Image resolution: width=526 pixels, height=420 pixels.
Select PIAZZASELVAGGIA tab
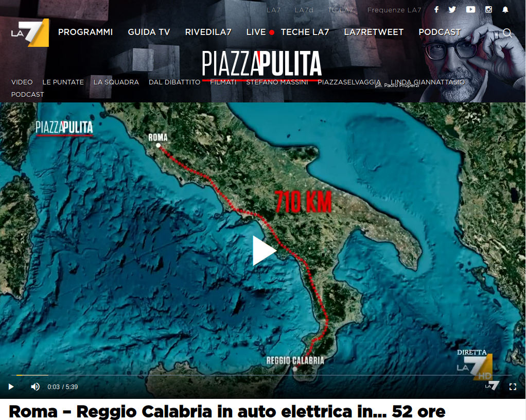click(x=349, y=82)
